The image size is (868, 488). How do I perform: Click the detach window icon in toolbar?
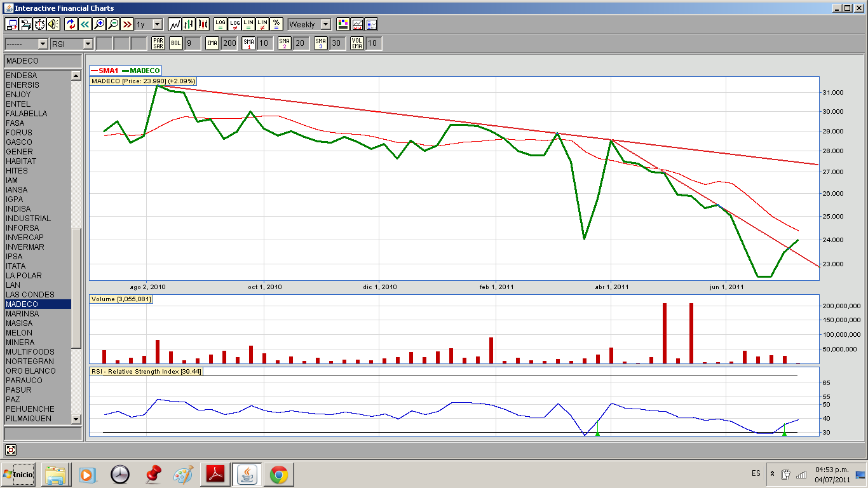(11, 24)
